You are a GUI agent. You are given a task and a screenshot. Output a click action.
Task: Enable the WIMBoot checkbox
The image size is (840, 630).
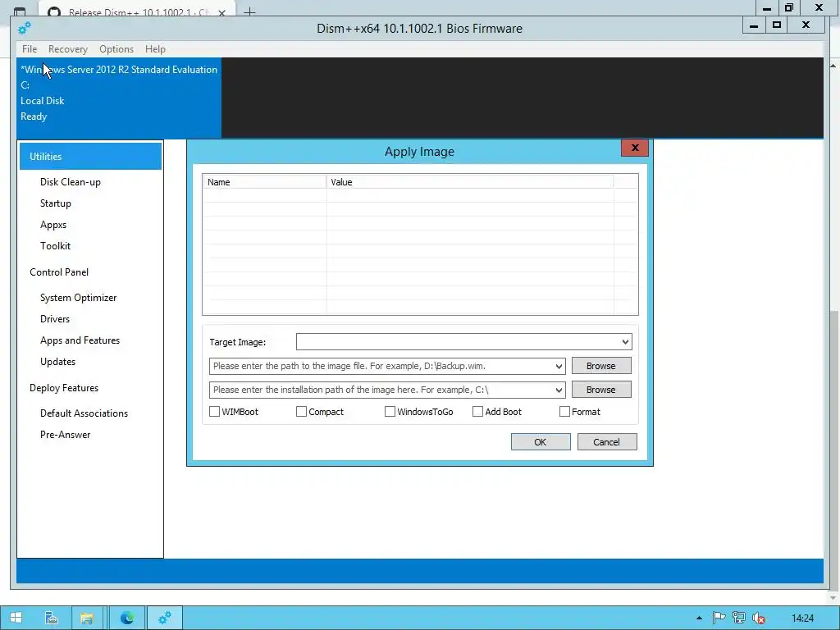coord(214,412)
